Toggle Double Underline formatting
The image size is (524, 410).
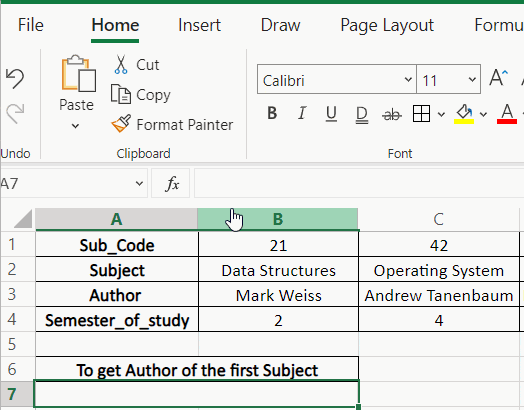362,115
